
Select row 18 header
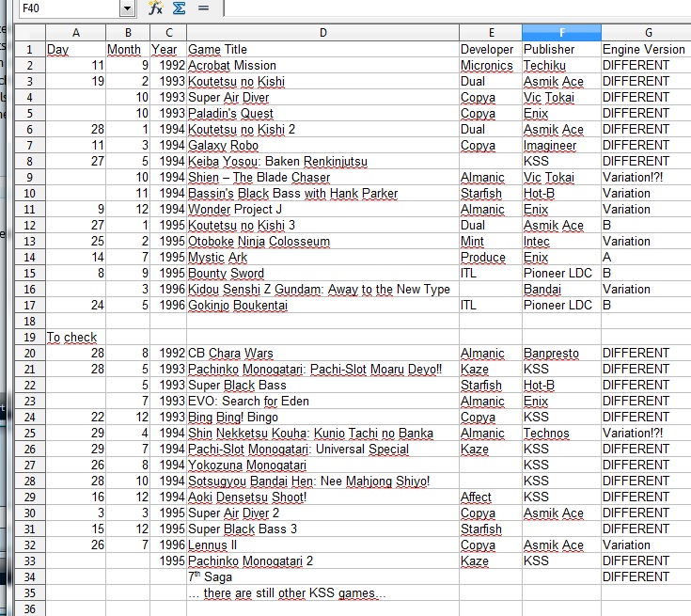point(29,321)
